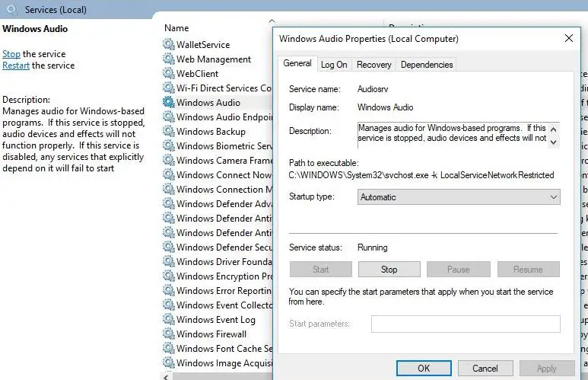This screenshot has width=588, height=380.
Task: Click the WalletService gear icon
Action: click(169, 44)
